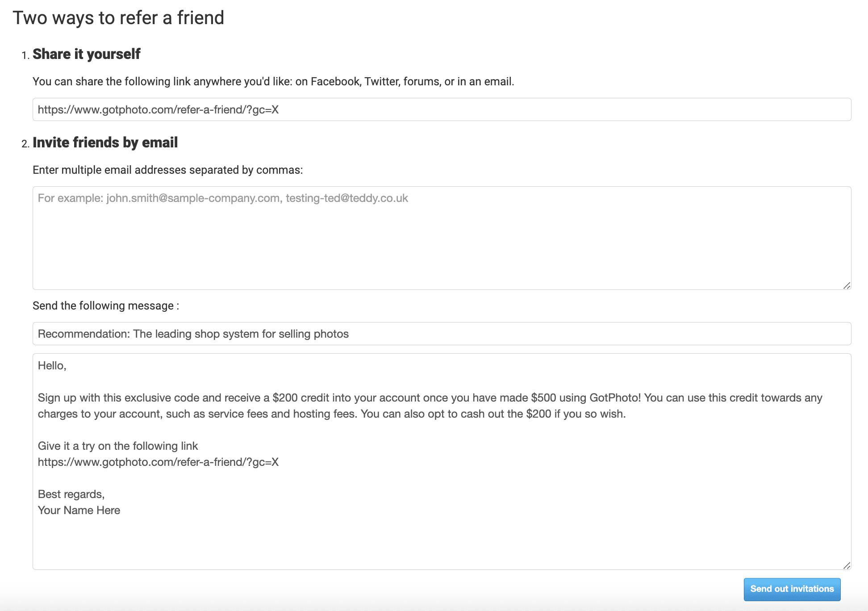Click the 'Share it yourself' heading
The height and width of the screenshot is (611, 868).
(87, 54)
